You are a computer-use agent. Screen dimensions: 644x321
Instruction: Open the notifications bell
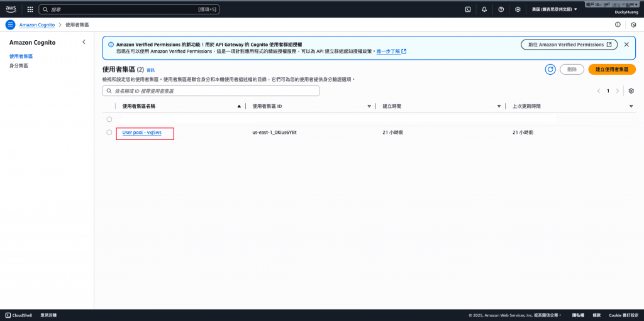pos(484,9)
